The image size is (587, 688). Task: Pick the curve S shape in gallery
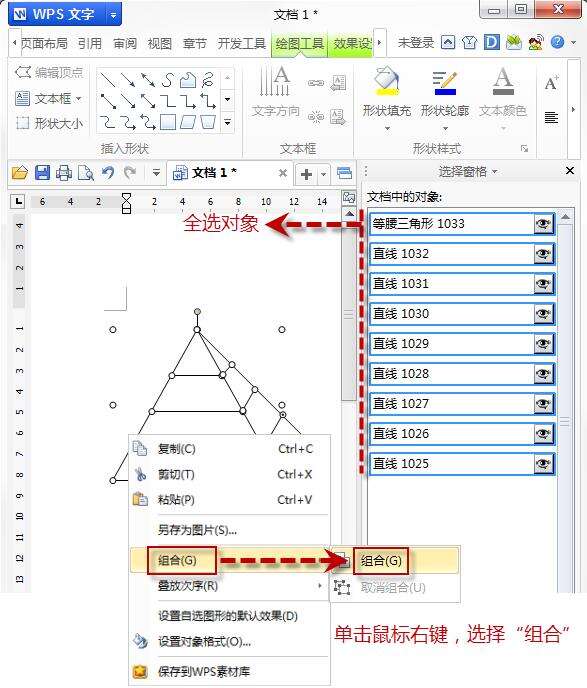pyautogui.click(x=168, y=80)
